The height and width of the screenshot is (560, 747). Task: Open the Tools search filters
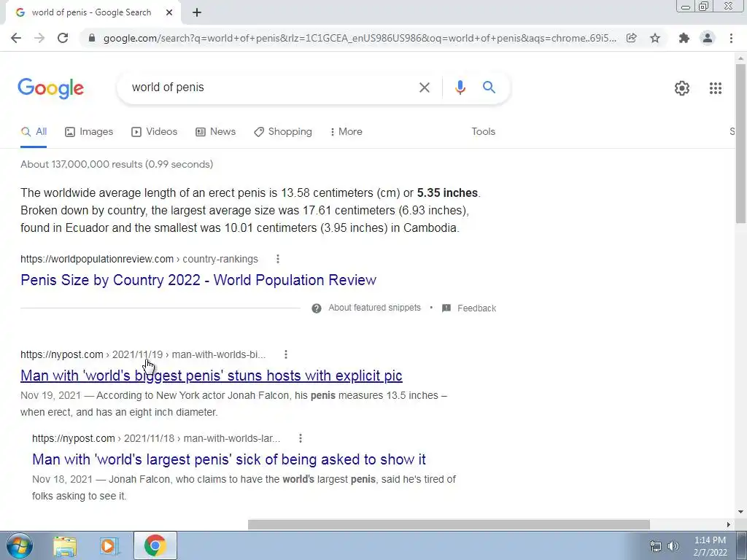click(x=483, y=132)
